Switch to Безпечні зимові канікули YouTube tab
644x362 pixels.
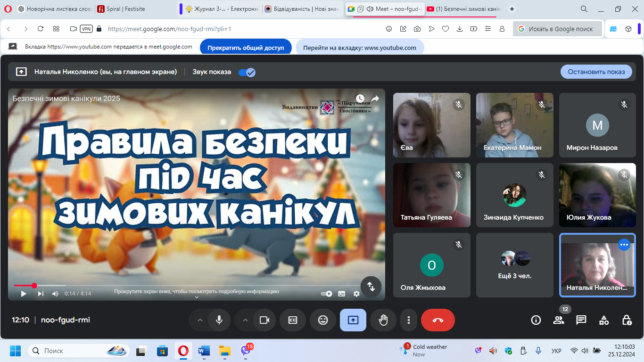463,9
